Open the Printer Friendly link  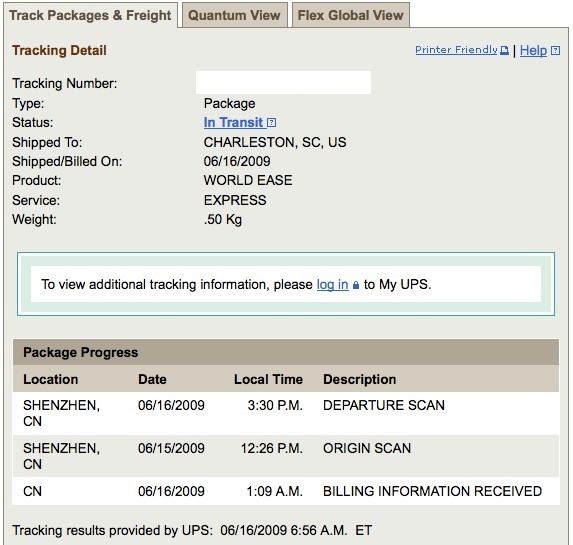tap(456, 50)
